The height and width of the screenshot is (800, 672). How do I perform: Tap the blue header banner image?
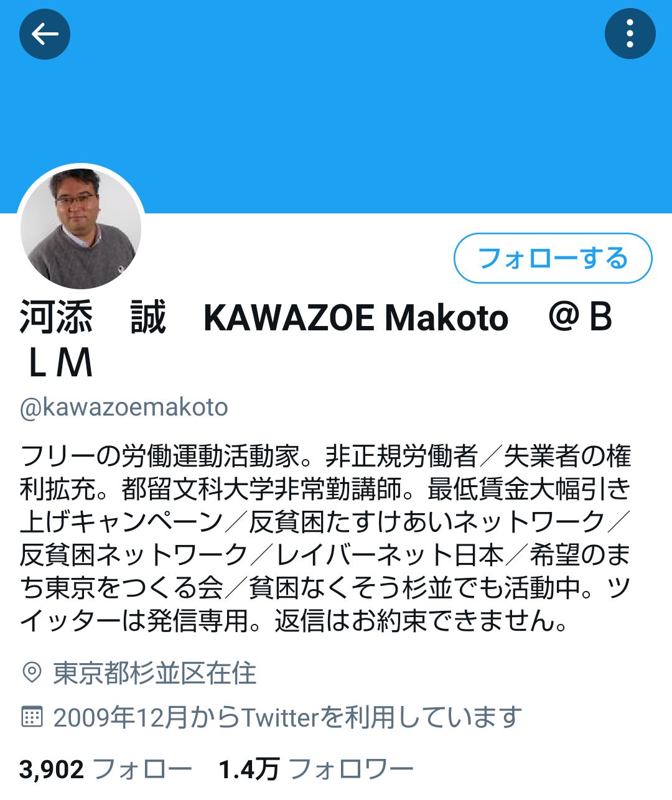tap(336, 106)
